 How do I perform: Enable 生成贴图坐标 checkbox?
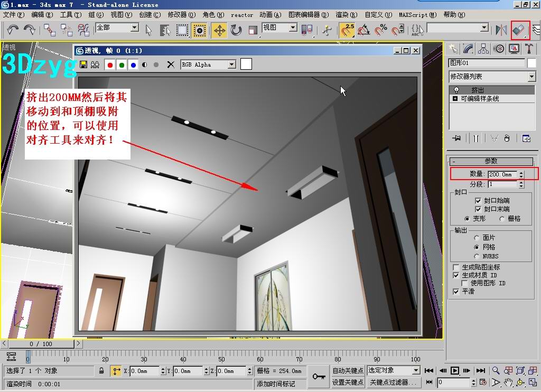coord(456,267)
